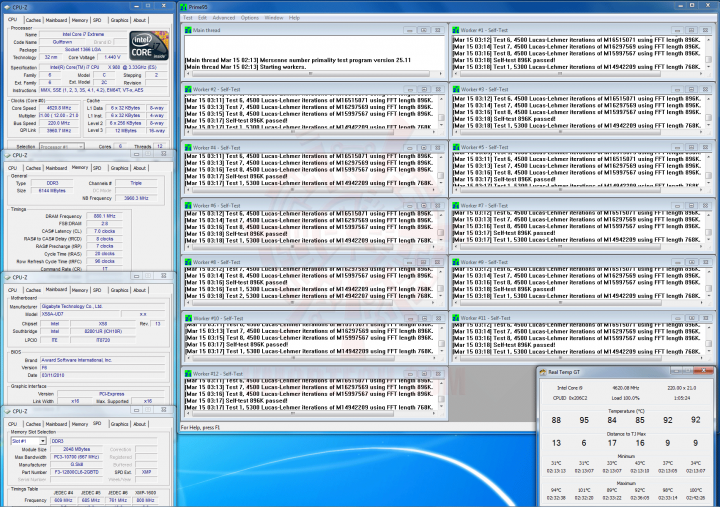The image size is (720, 507).
Task: Click the Worker #11 Self-Test window icon
Action: (456, 318)
